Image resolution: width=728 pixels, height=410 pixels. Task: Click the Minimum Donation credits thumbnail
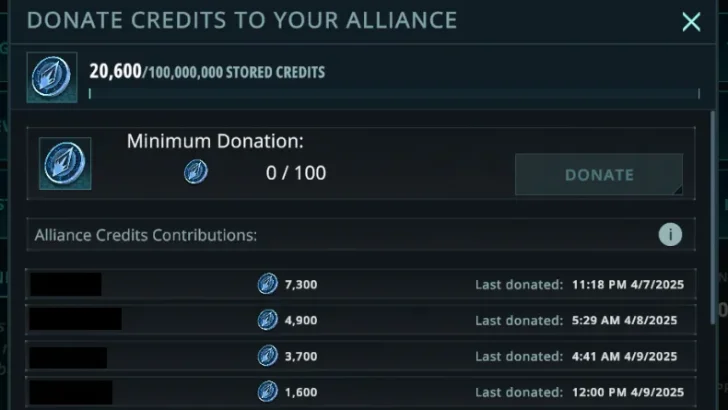[x=65, y=164]
